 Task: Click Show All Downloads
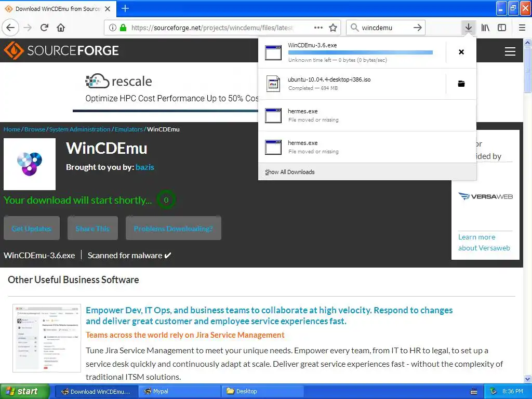click(290, 172)
